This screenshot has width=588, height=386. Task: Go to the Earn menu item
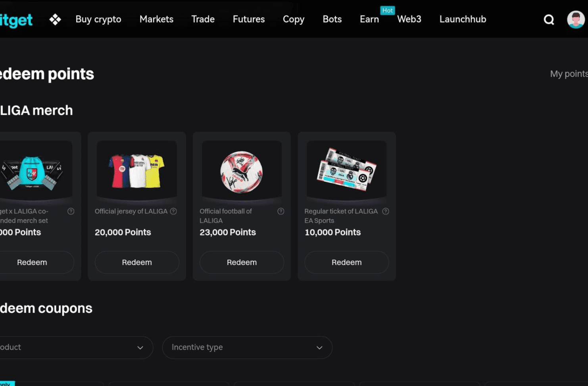point(369,19)
